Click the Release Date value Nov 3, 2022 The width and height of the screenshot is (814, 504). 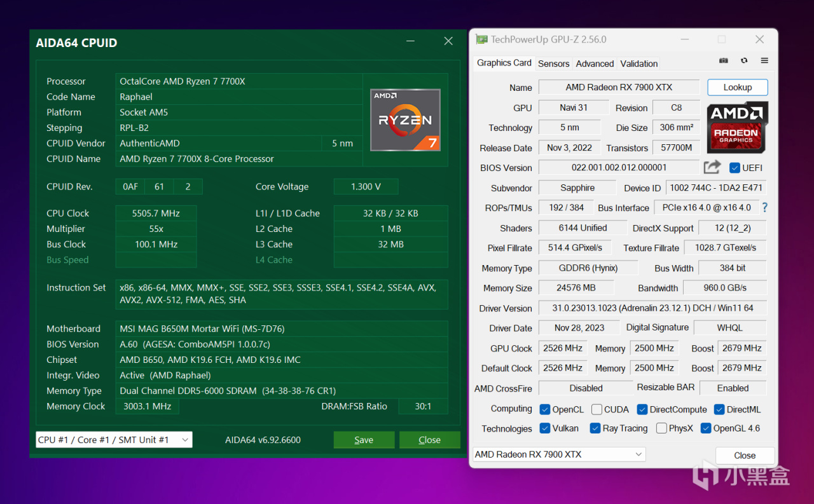point(569,147)
